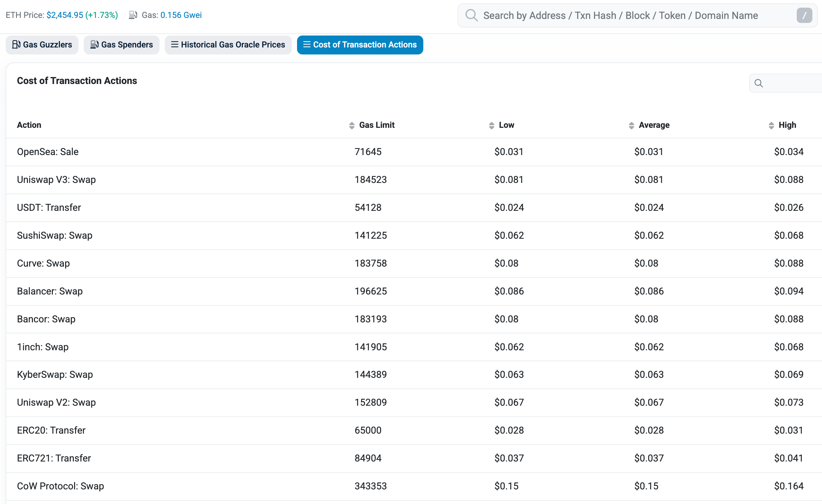Sort table by High column arrows
The width and height of the screenshot is (822, 504).
coord(771,125)
